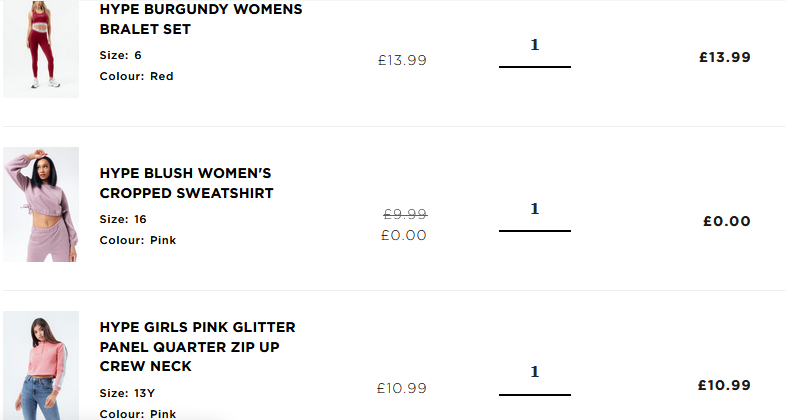786x420 pixels.
Task: Click the bralet set unit price £13.99
Action: click(x=402, y=60)
